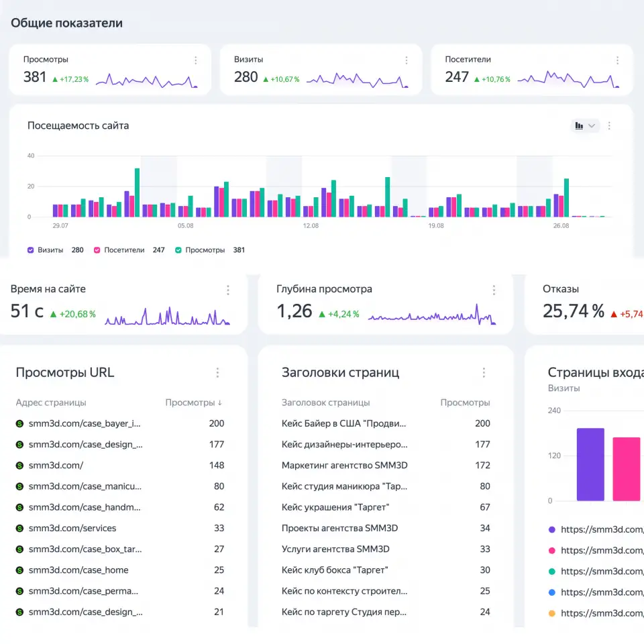644x644 pixels.
Task: Select the Услуги агентства SMM3D title row
Action: tap(386, 549)
